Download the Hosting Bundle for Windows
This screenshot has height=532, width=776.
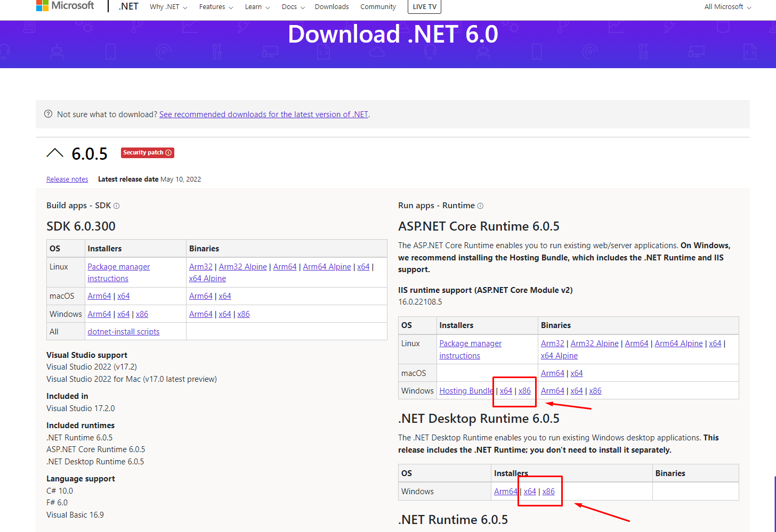(x=466, y=391)
